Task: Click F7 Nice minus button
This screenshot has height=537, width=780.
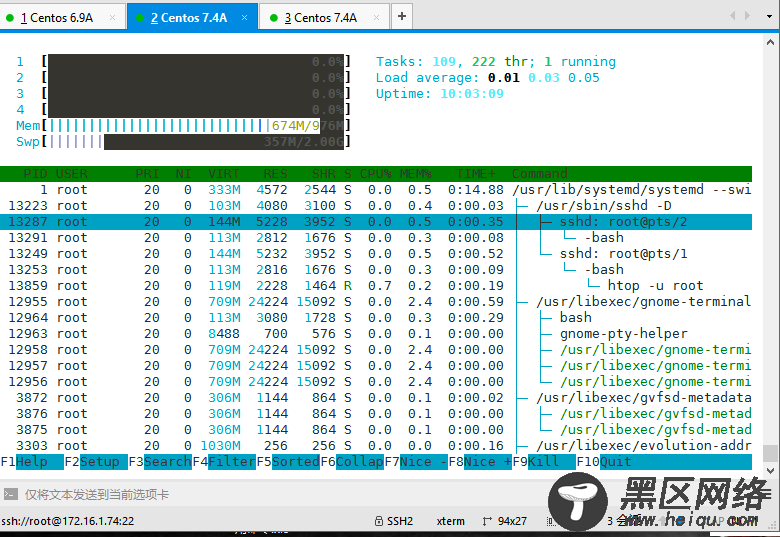Action: point(416,462)
